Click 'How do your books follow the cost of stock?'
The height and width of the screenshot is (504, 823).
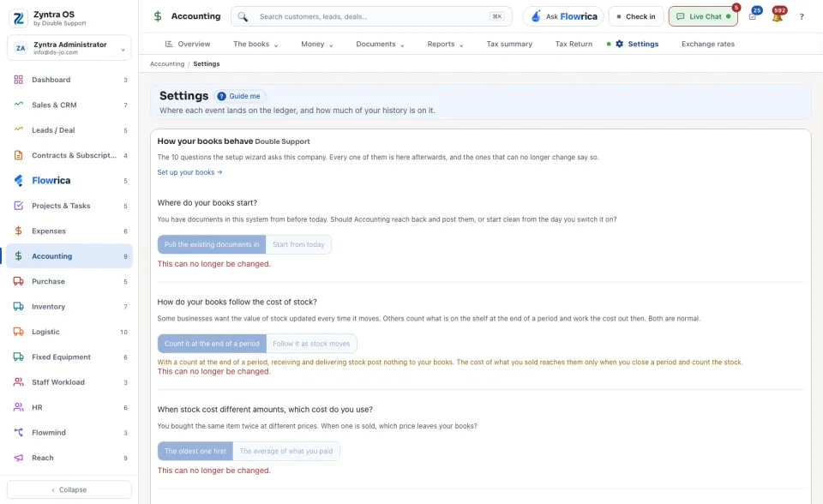pos(237,302)
